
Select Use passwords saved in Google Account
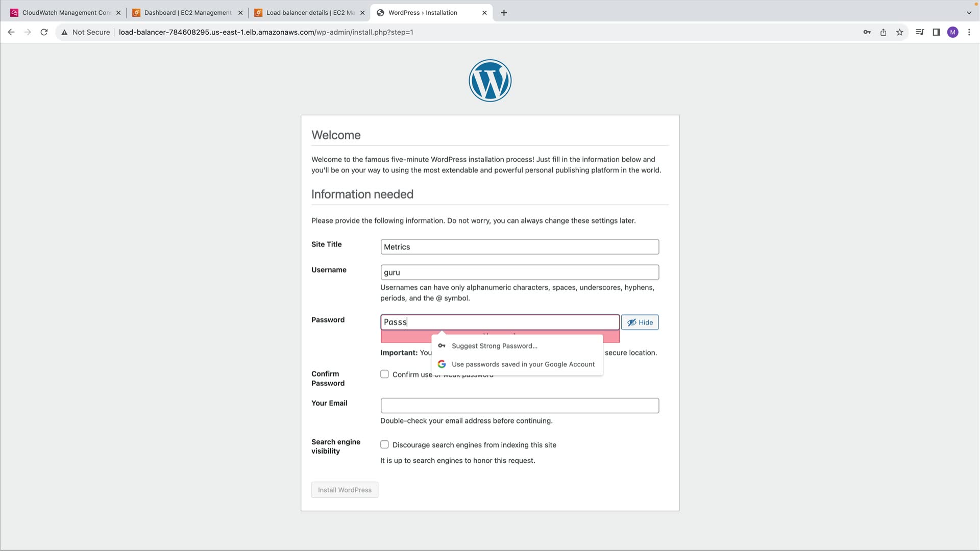pyautogui.click(x=523, y=364)
